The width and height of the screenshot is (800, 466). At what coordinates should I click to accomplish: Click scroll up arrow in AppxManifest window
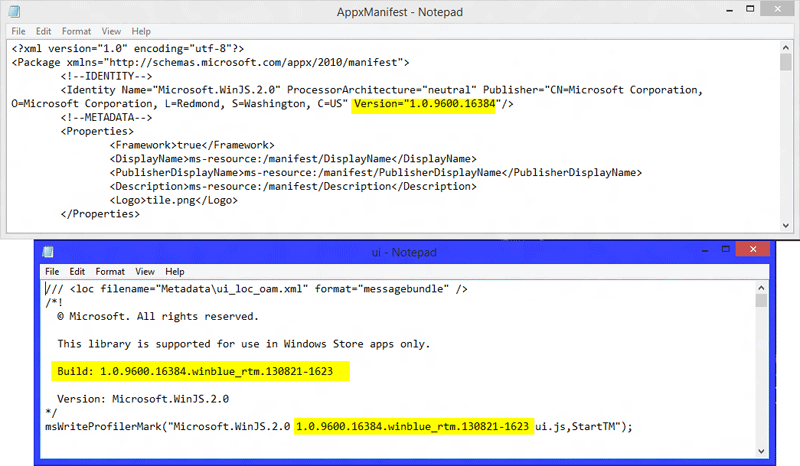(x=786, y=47)
